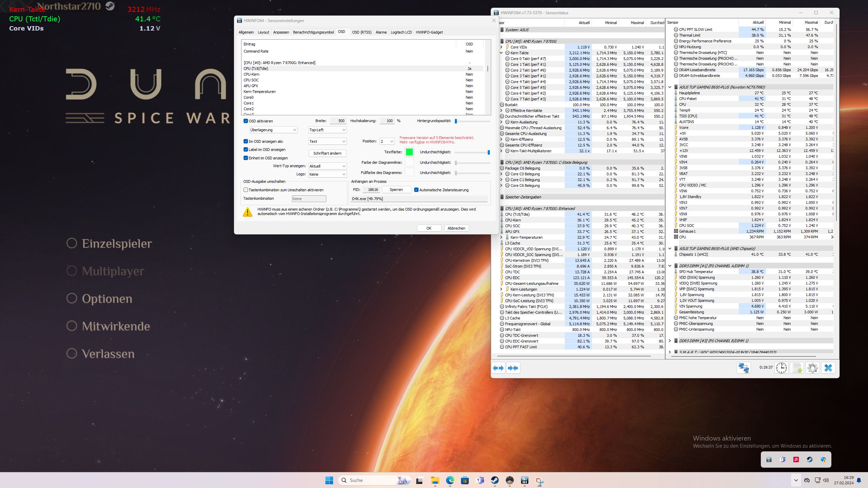This screenshot has height=488, width=868.
Task: Click the shrink-columns arrows icon in sensor window
Action: [x=513, y=368]
